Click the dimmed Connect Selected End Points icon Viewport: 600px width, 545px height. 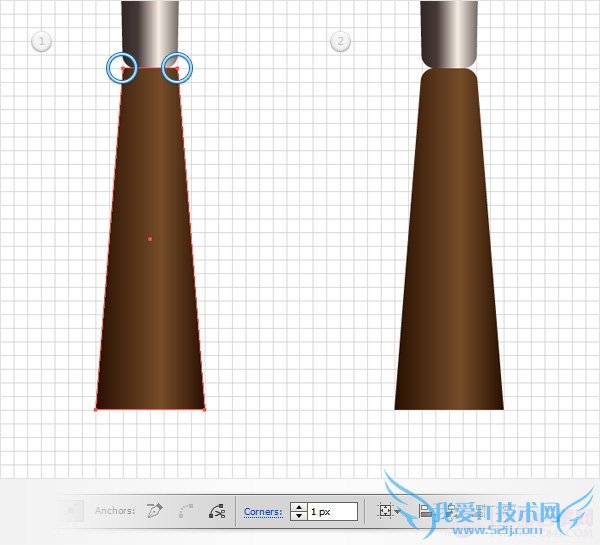pyautogui.click(x=186, y=511)
